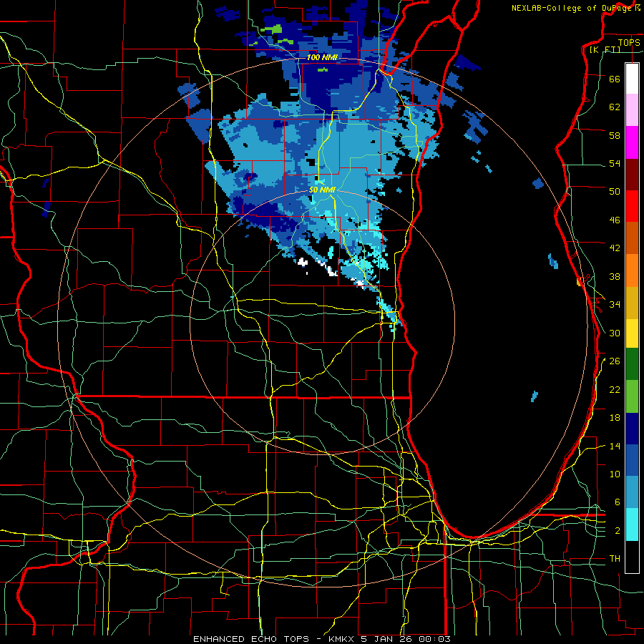Screen dimensions: 644x644
Task: Click the legend value label 26
Action: pos(615,361)
